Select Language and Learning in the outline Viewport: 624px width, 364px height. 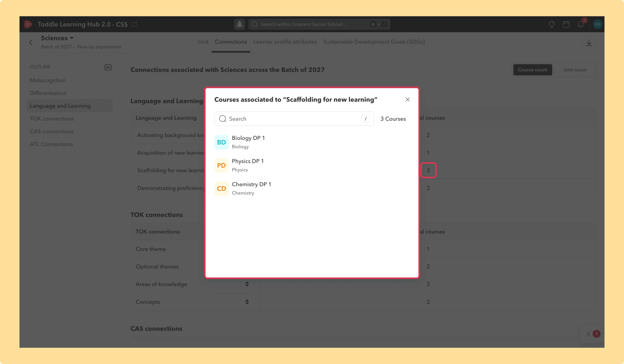click(x=70, y=106)
